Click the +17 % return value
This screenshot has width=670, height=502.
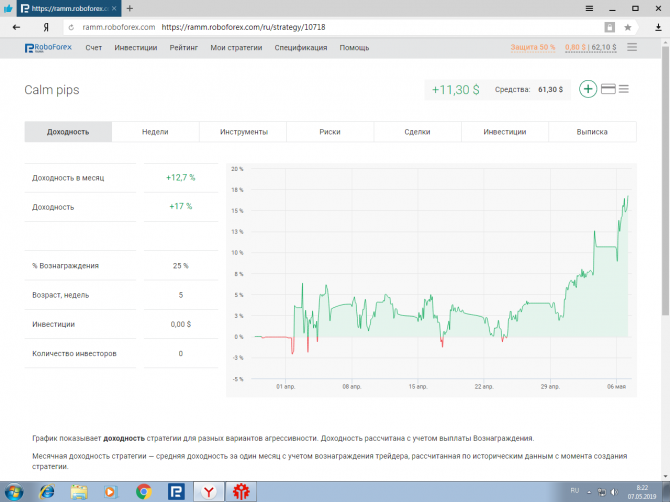181,206
